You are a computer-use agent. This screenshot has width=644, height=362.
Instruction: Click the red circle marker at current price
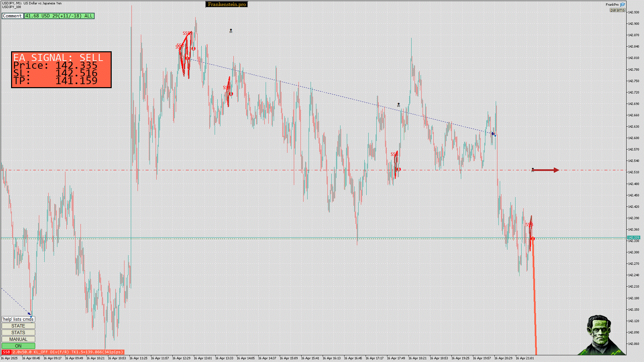point(533,239)
